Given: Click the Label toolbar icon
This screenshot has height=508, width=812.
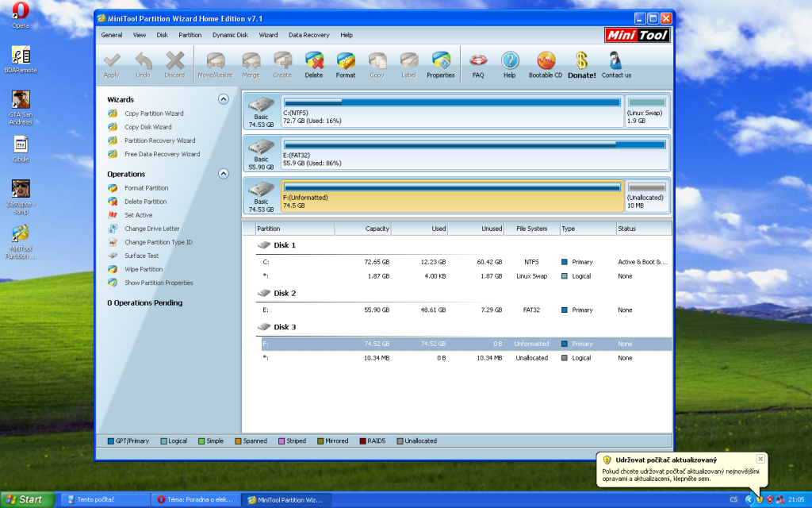Looking at the screenshot, I should coord(408,61).
